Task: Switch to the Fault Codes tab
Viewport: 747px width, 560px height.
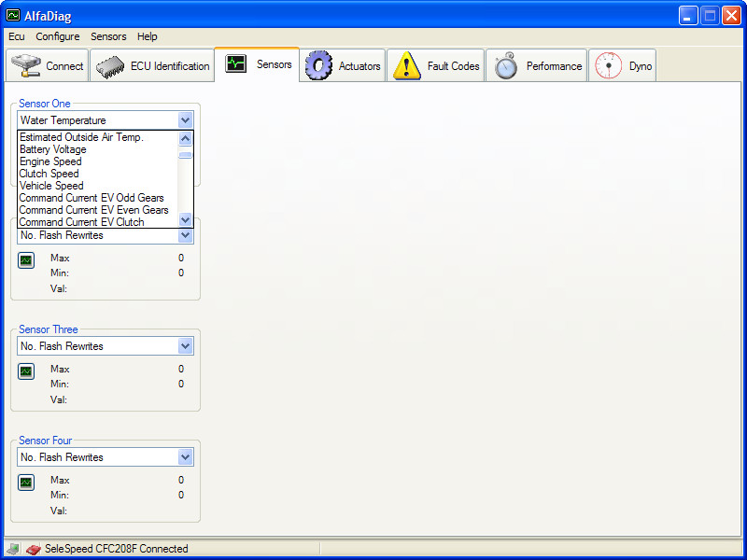Action: (x=435, y=65)
